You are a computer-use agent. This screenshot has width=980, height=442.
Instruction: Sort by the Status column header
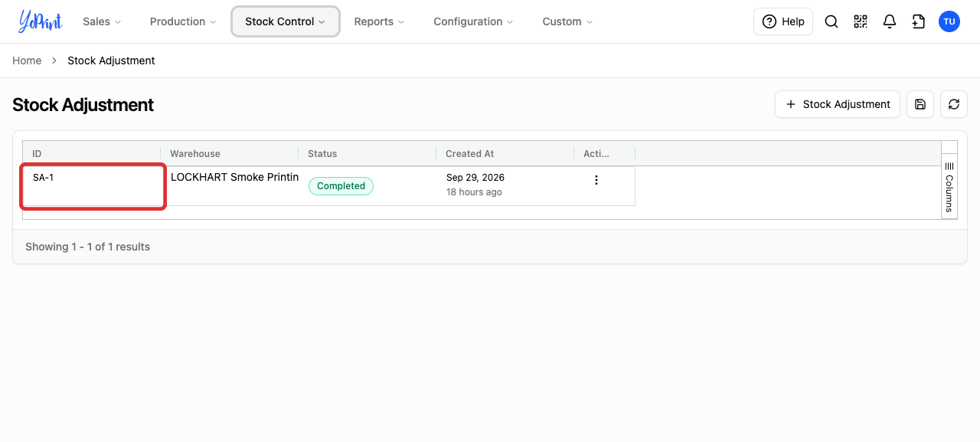click(x=367, y=153)
